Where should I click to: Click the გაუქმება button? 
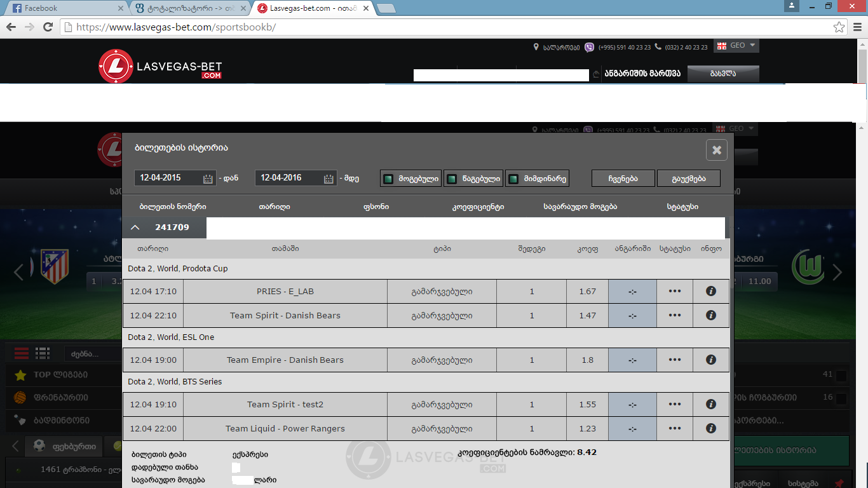[x=689, y=179]
